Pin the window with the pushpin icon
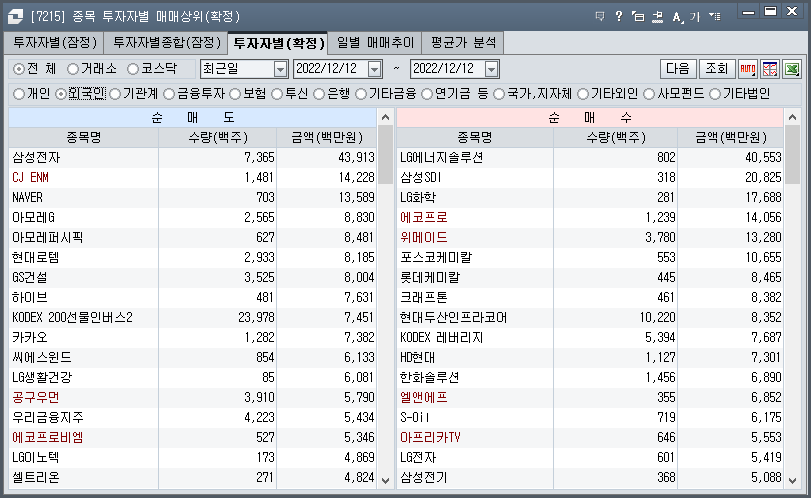 [657, 17]
